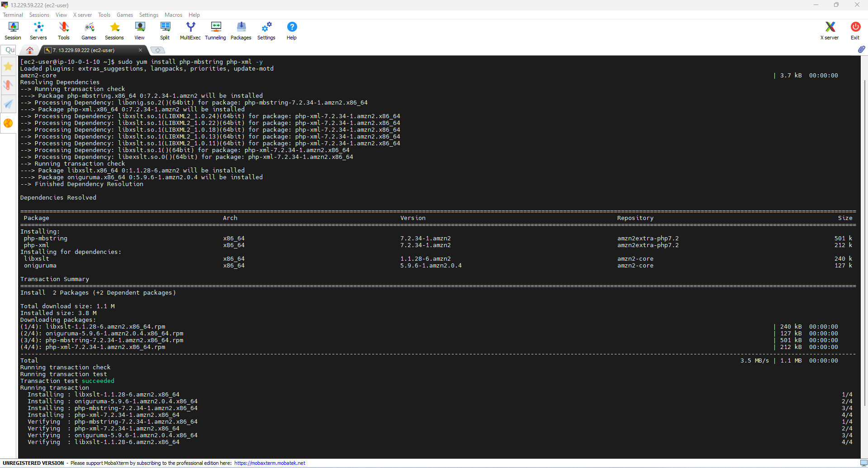Select the Split terminal icon
868x468 pixels.
click(165, 31)
